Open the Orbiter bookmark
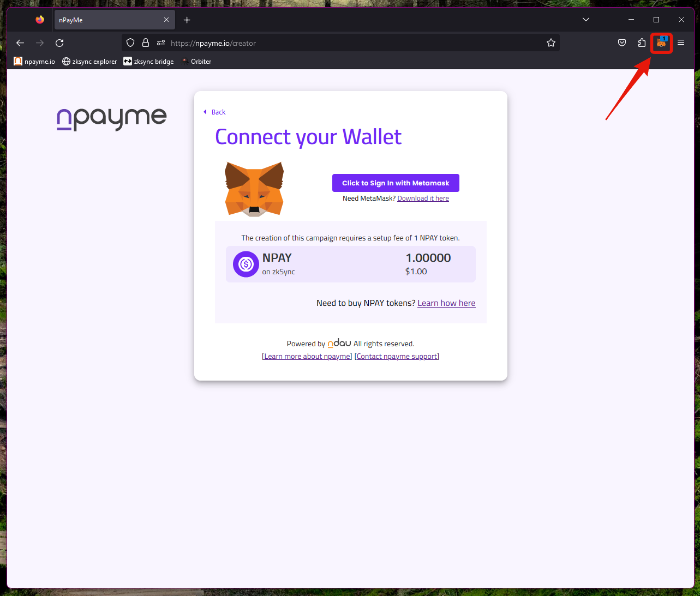Viewport: 700px width, 596px height. pos(196,61)
